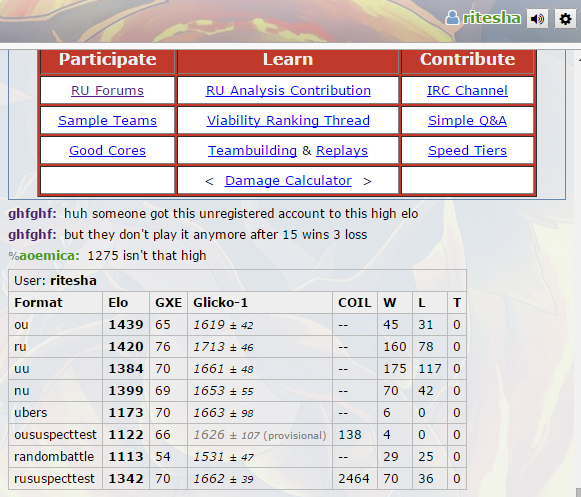Click the ubers format cell

click(x=55, y=412)
